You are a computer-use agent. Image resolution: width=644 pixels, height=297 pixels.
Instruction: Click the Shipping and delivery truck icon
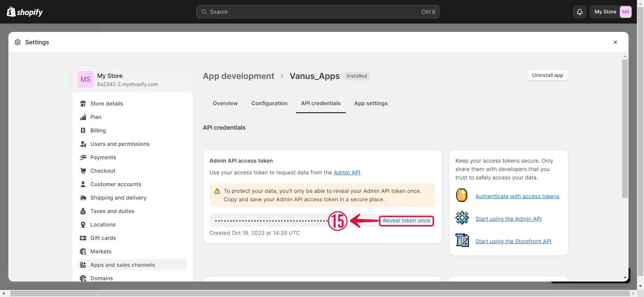(83, 198)
